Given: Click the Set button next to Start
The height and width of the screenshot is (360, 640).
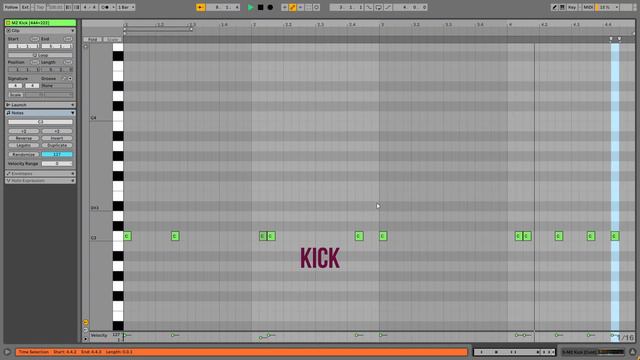Looking at the screenshot, I should tap(34, 39).
